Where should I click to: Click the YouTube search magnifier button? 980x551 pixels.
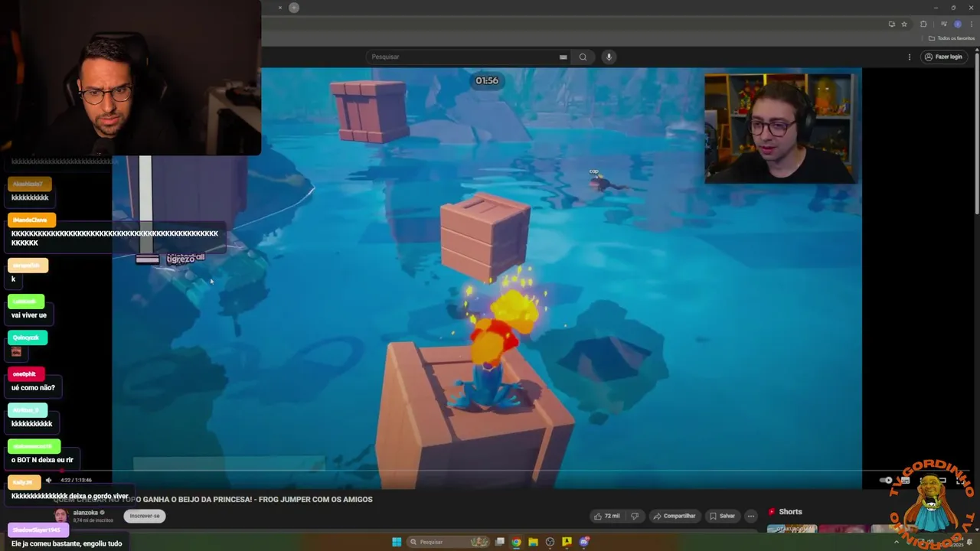click(583, 57)
